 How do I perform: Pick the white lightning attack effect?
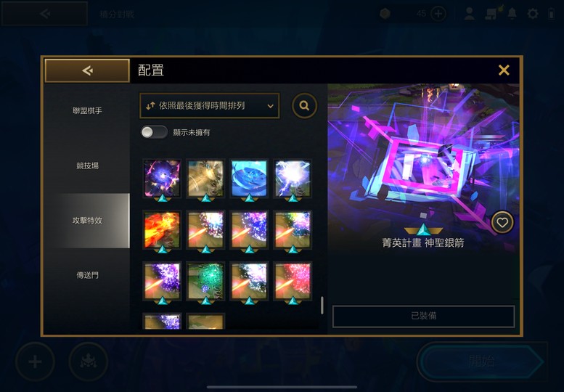pyautogui.click(x=293, y=179)
